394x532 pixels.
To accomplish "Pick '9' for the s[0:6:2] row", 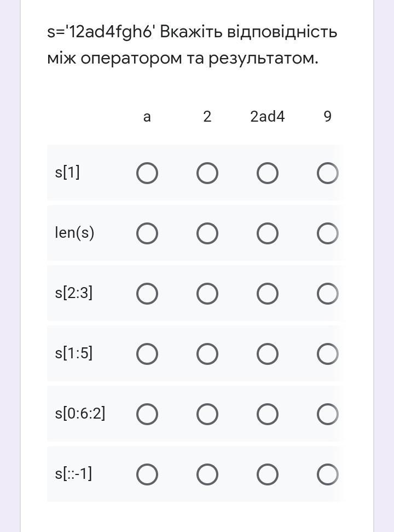I will [x=328, y=414].
